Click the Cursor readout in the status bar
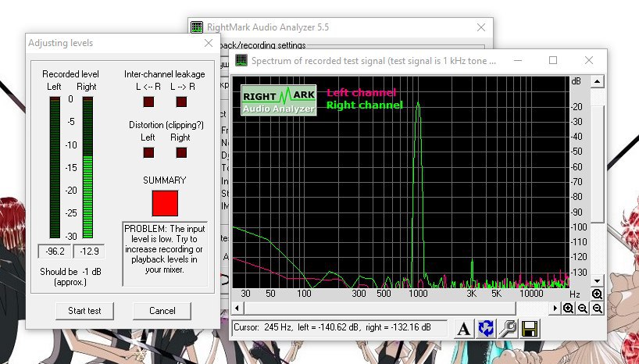The image size is (639, 364). click(340, 327)
